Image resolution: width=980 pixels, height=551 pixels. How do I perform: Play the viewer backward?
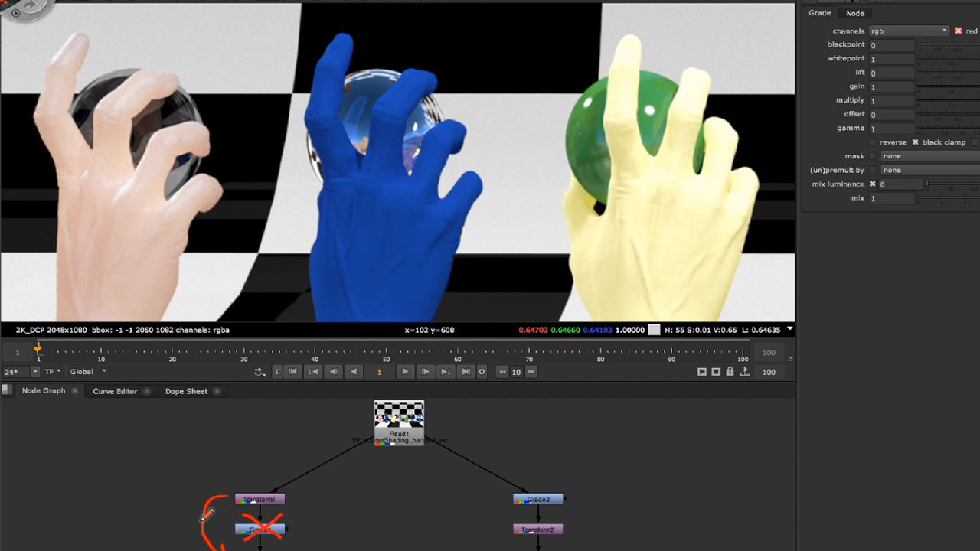[353, 372]
